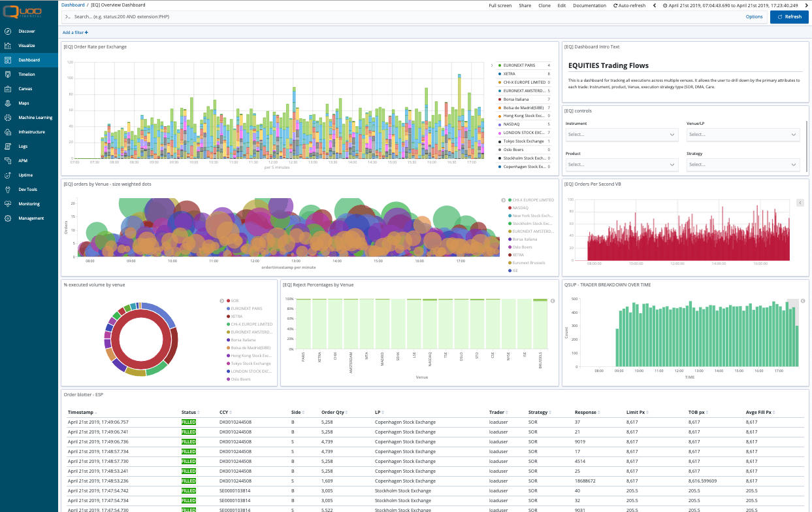
Task: Click the Visualize chart icon
Action: pos(7,46)
